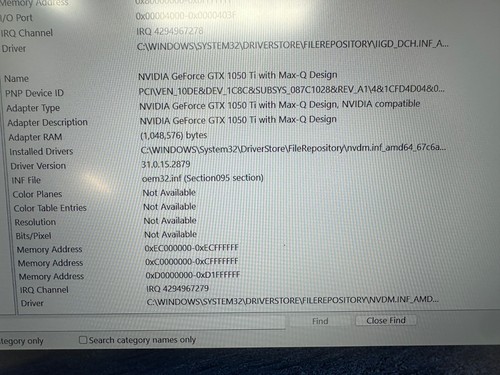This screenshot has width=500, height=375.
Task: Select the INF File label
Action: point(26,180)
